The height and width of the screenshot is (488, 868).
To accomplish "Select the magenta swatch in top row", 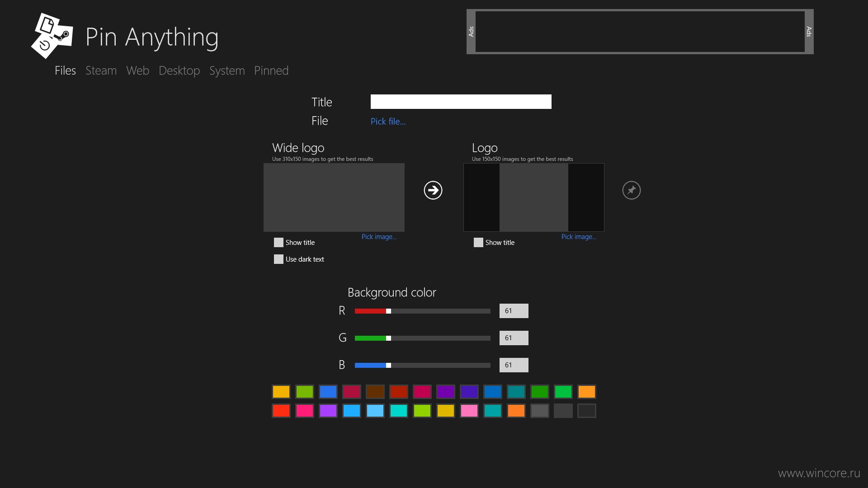I will (x=422, y=392).
